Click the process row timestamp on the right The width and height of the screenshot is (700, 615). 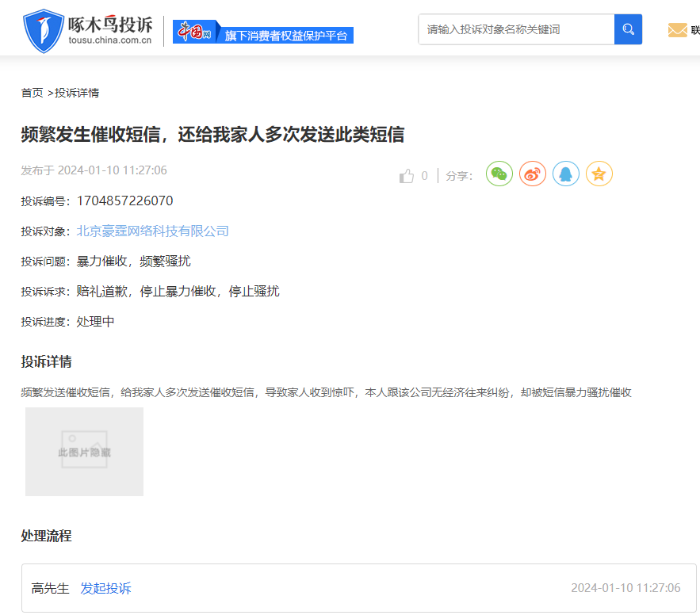[626, 588]
